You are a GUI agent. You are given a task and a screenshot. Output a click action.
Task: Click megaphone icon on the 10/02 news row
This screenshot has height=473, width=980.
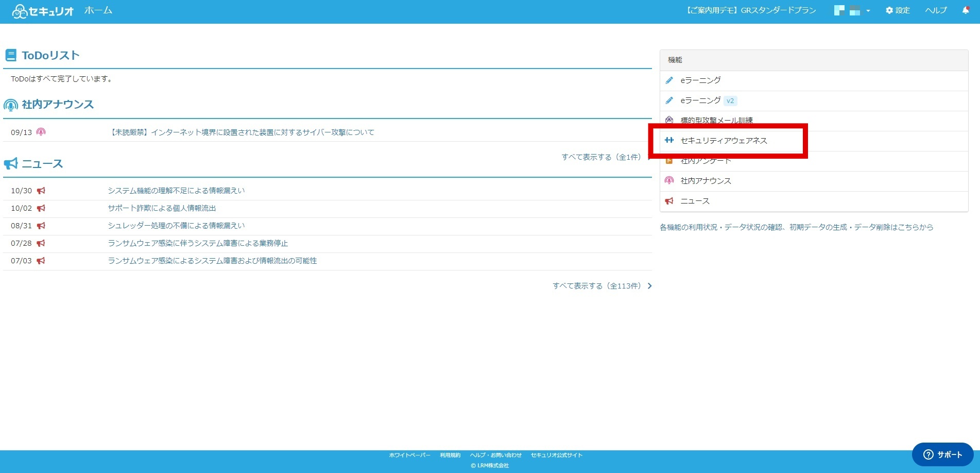click(x=41, y=208)
